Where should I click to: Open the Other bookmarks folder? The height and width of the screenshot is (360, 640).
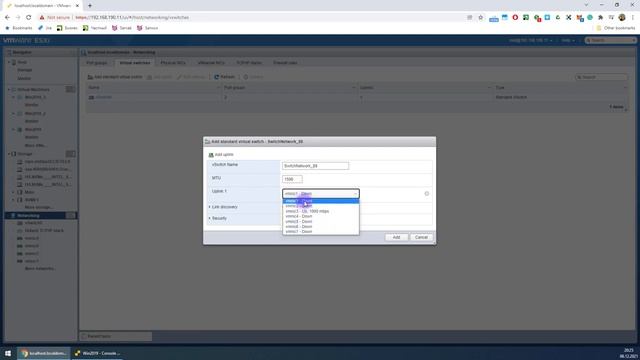(616, 28)
